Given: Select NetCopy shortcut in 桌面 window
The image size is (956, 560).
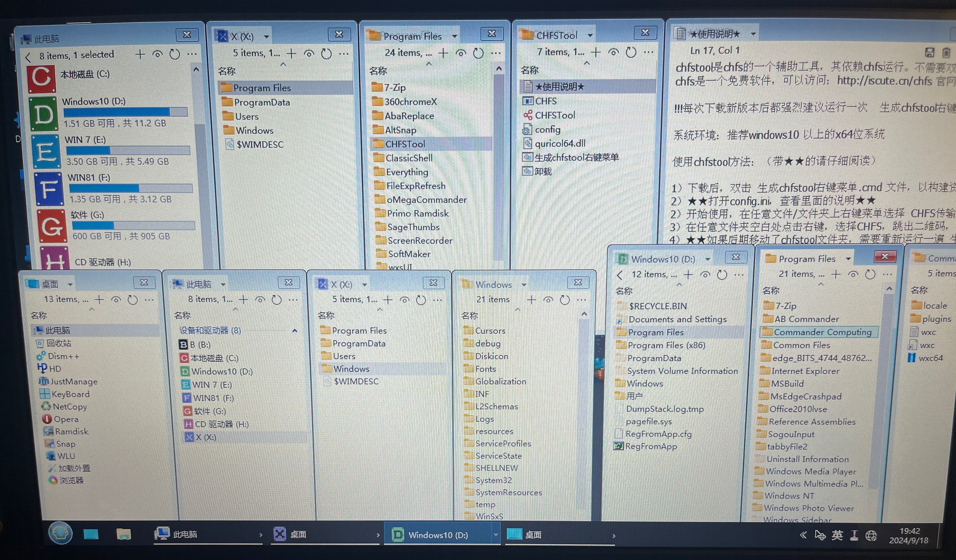Looking at the screenshot, I should coord(65,407).
